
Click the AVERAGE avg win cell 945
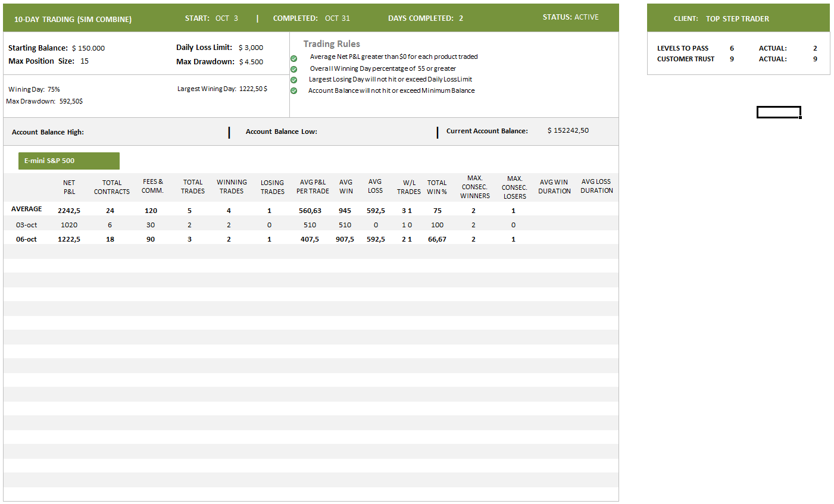(x=345, y=211)
